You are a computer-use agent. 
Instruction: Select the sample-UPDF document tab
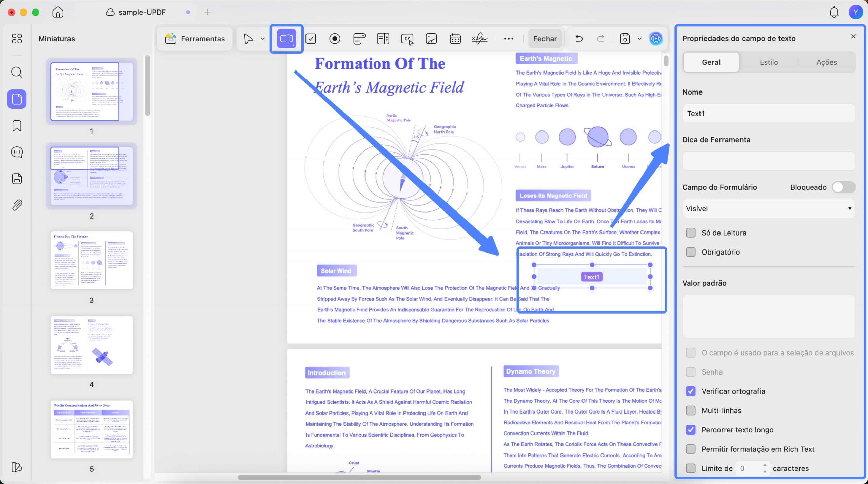[x=136, y=12]
